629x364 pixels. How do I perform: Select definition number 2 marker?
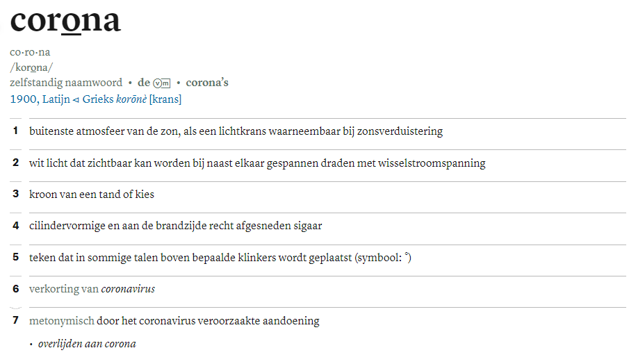[16, 163]
